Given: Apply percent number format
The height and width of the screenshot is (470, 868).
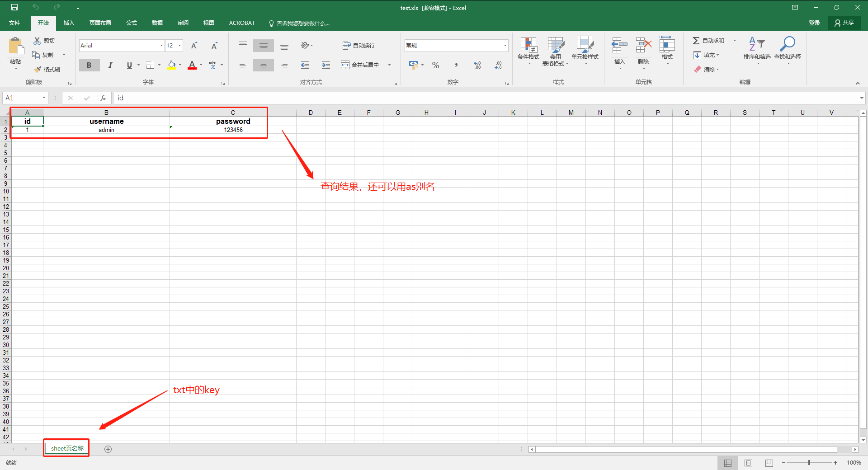Looking at the screenshot, I should pyautogui.click(x=435, y=65).
